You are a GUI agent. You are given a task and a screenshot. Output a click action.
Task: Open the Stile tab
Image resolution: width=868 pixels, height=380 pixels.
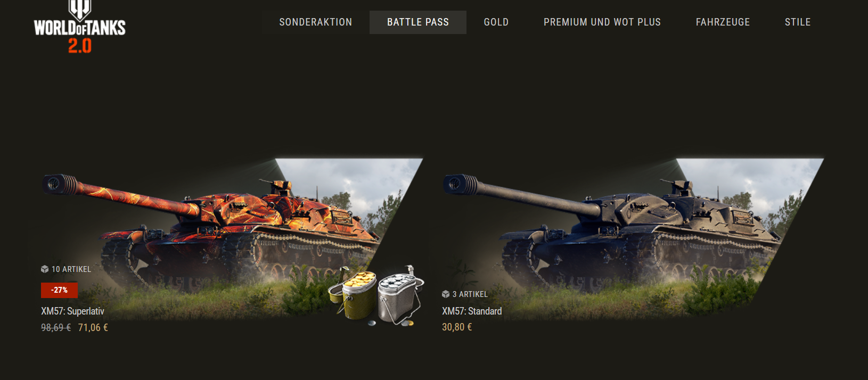(798, 22)
